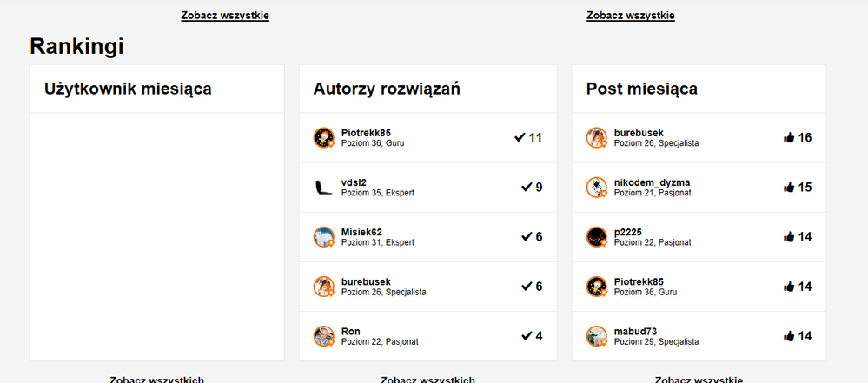Open the top-left 'Zobacz wszystkie' link
This screenshot has height=383, width=868.
tap(225, 16)
